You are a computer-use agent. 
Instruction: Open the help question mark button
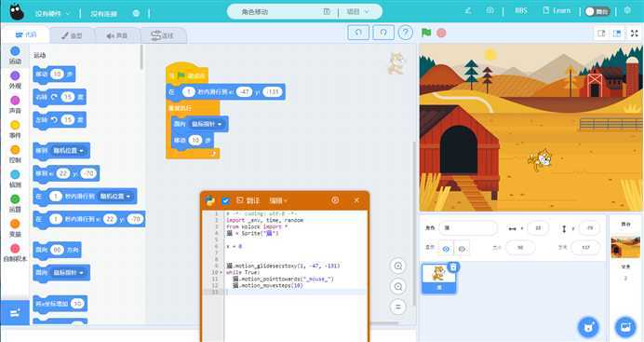(x=406, y=33)
